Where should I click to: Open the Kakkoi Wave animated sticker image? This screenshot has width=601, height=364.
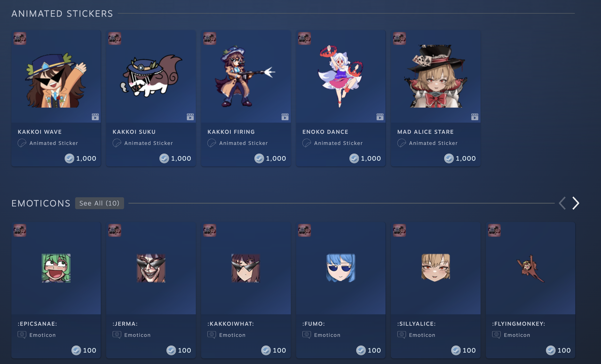click(56, 76)
